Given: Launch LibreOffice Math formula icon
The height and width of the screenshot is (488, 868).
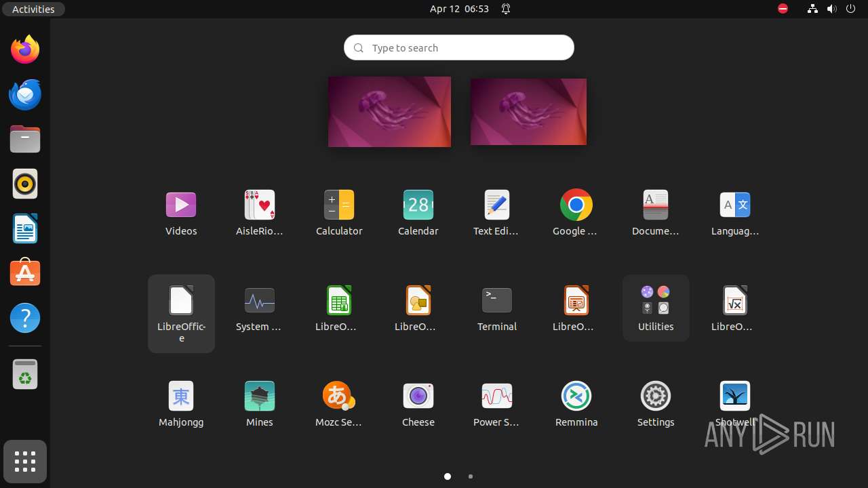Looking at the screenshot, I should pyautogui.click(x=735, y=308).
